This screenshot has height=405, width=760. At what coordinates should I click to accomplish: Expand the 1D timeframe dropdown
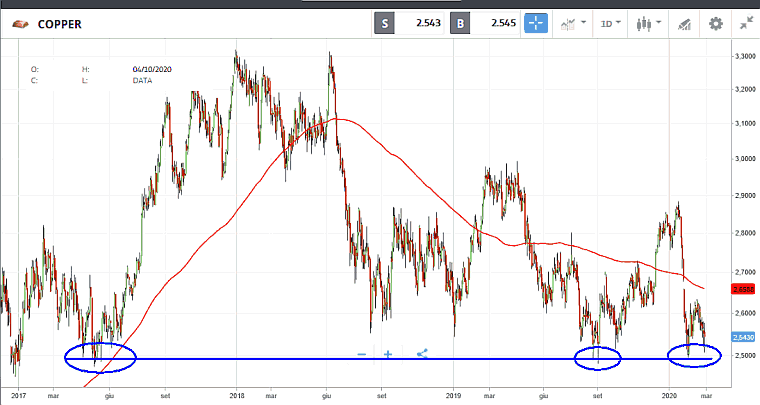(x=610, y=23)
